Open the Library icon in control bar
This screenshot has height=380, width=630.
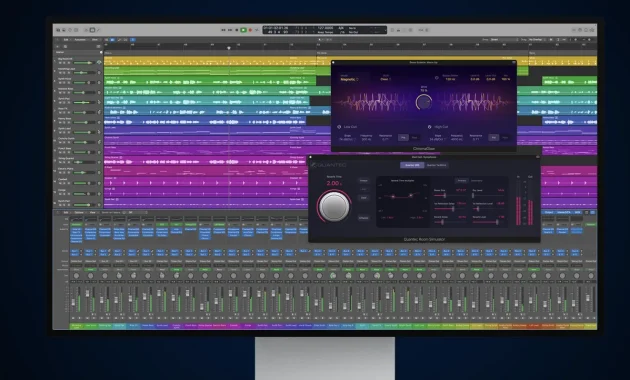click(x=58, y=30)
